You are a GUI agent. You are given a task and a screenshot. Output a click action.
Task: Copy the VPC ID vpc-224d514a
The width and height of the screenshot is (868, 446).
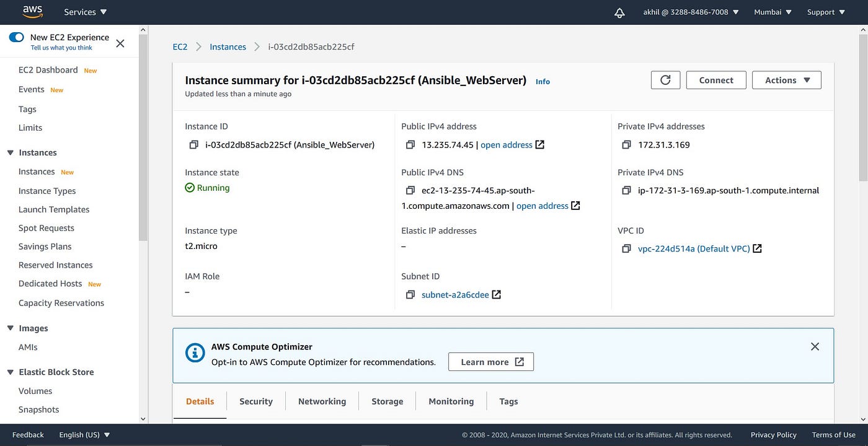tap(626, 249)
